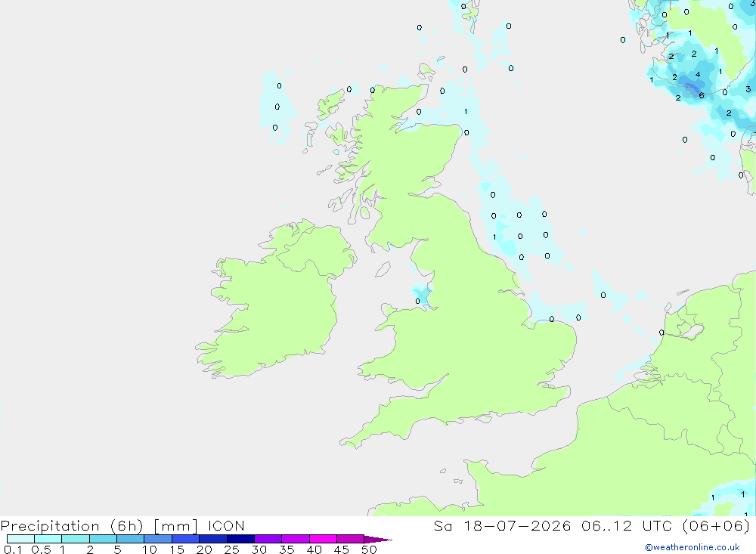Click the 30 legend scale label
The image size is (756, 554).
(259, 549)
